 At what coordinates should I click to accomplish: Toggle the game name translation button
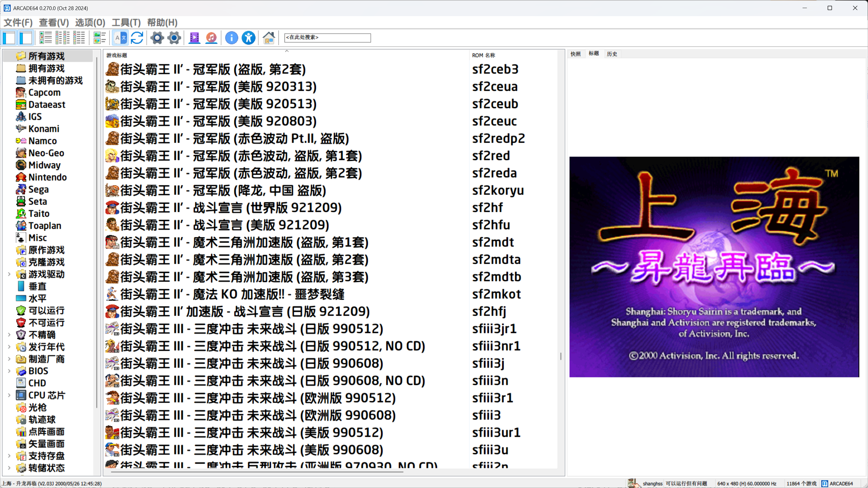pyautogui.click(x=120, y=38)
